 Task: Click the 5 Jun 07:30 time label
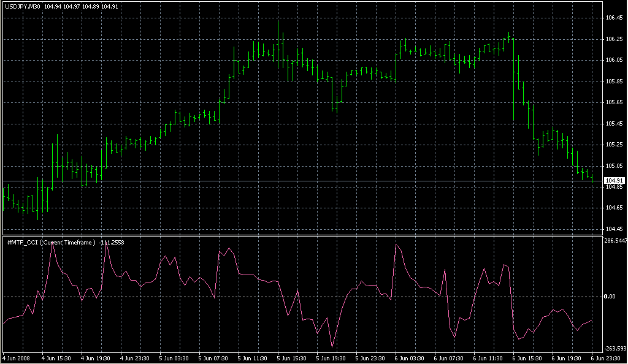213,358
